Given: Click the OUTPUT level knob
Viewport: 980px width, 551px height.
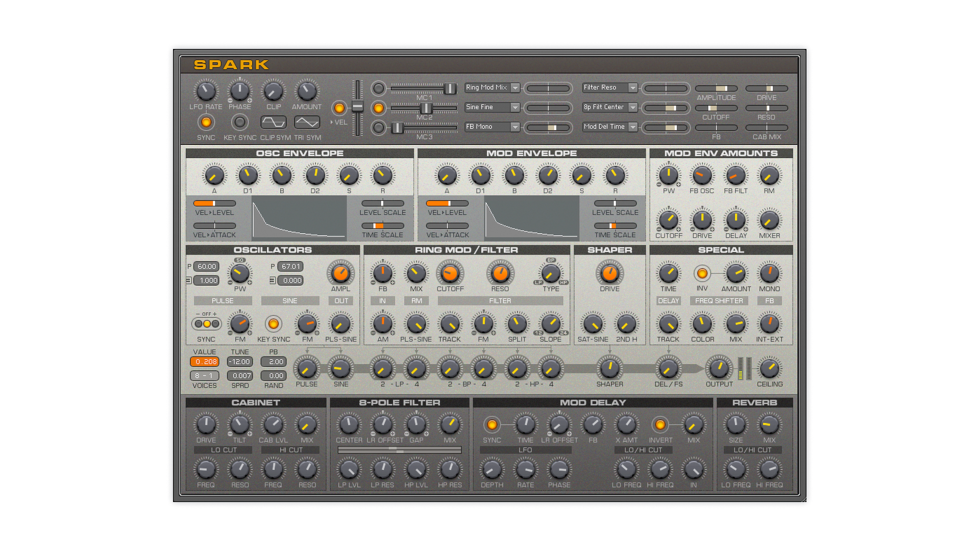Looking at the screenshot, I should click(719, 368).
